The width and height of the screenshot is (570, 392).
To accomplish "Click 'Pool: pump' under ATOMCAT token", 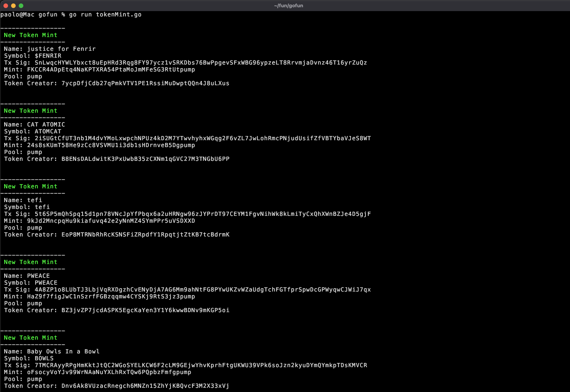I will click(23, 152).
